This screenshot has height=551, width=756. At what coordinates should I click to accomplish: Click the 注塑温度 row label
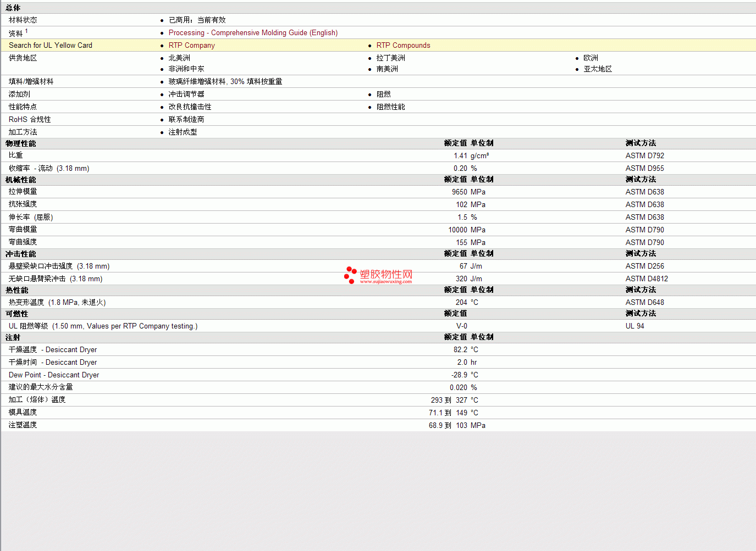tap(23, 425)
